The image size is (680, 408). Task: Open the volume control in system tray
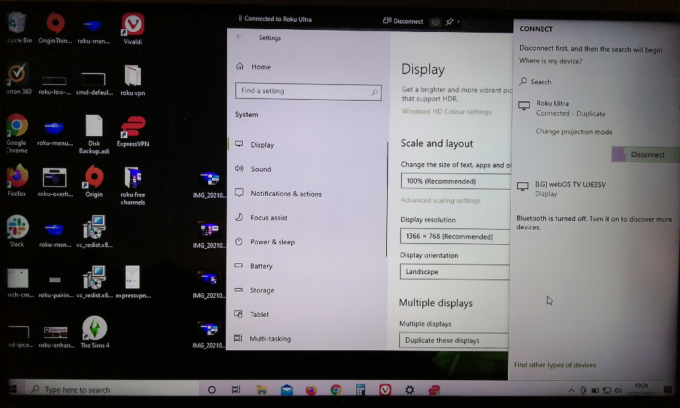tap(618, 390)
